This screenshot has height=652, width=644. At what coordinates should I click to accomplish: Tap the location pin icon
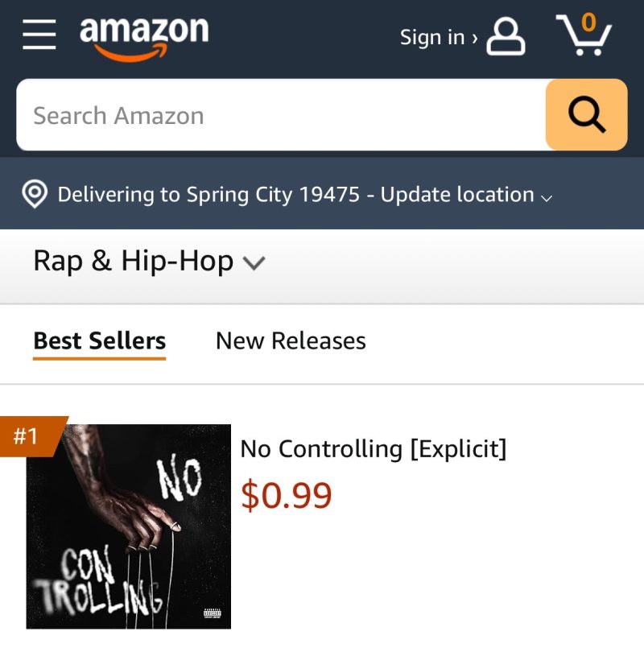[x=34, y=195]
